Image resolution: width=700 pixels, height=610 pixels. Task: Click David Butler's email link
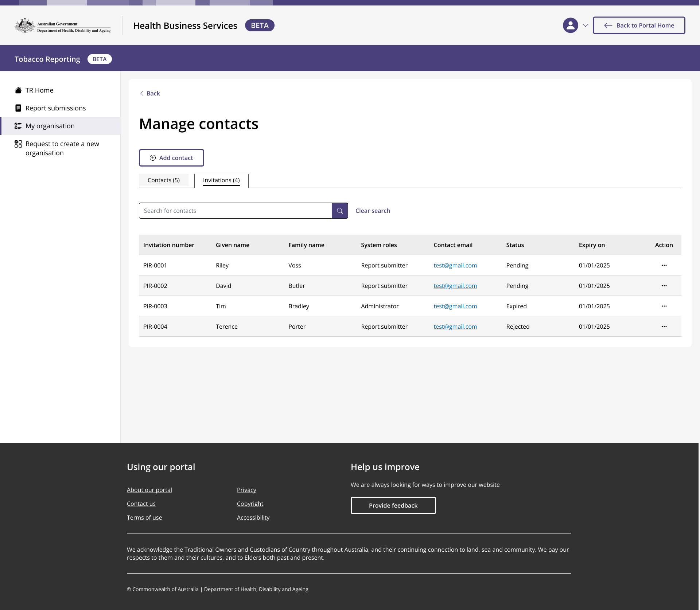click(455, 286)
